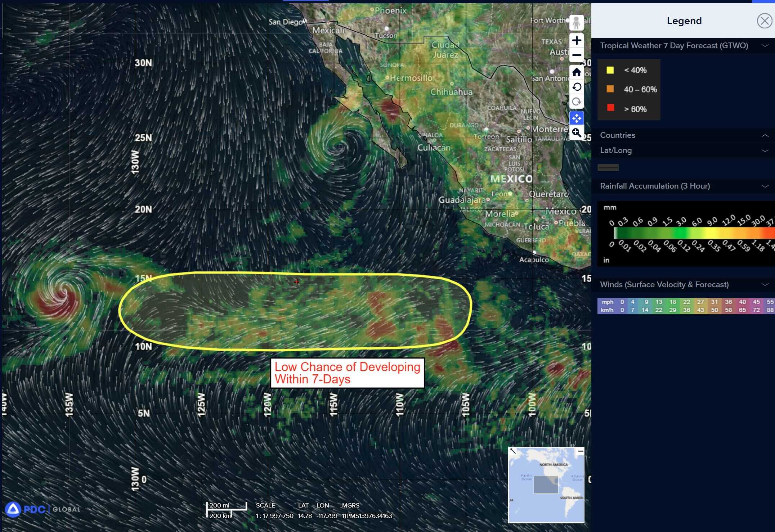This screenshot has width=775, height=532.
Task: Expand the overview map with corner arrow
Action: (x=513, y=451)
